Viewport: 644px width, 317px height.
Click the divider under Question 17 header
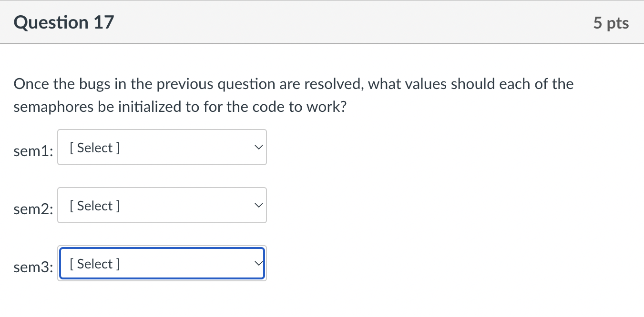coord(322,44)
